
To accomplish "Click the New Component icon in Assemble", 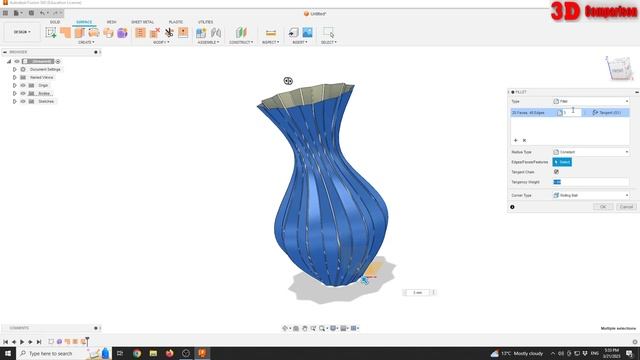I will point(201,32).
